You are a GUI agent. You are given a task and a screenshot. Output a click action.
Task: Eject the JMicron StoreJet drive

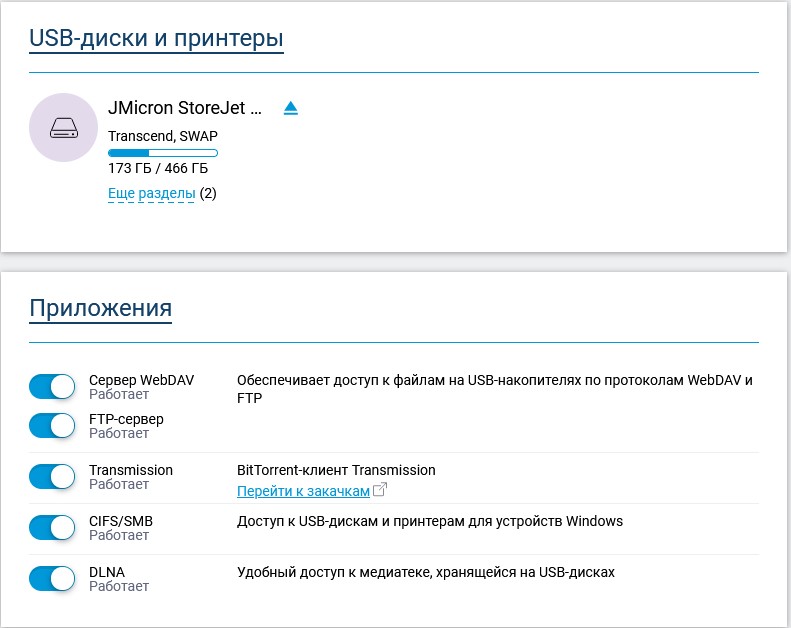pyautogui.click(x=291, y=108)
